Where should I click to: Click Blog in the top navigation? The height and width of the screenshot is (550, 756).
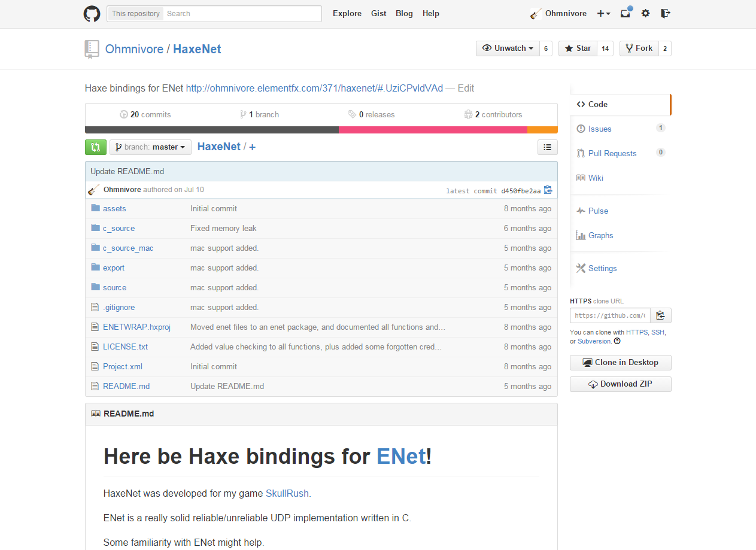(x=404, y=13)
